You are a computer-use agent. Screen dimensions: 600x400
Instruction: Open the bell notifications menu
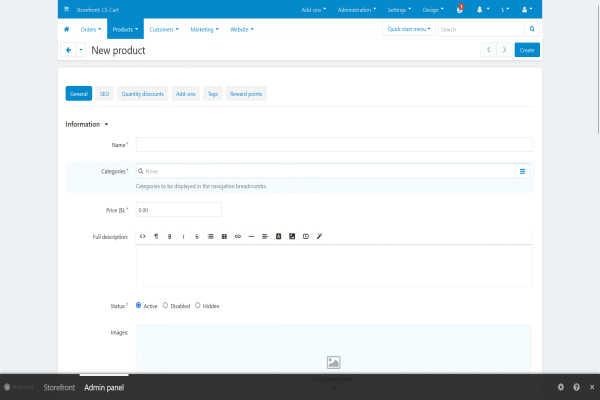(483, 10)
